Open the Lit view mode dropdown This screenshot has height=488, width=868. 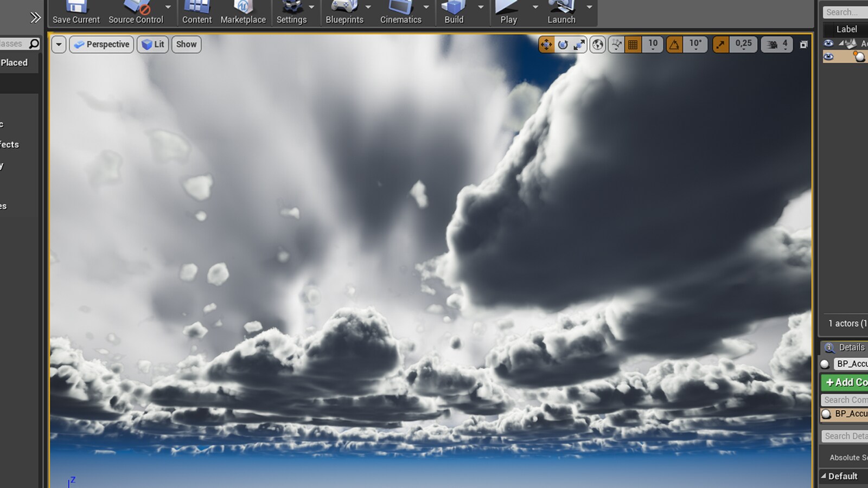click(x=153, y=44)
